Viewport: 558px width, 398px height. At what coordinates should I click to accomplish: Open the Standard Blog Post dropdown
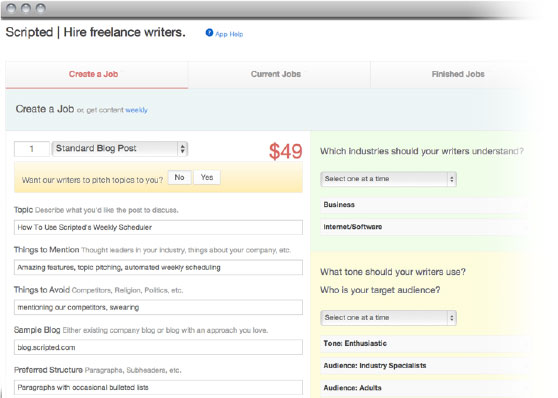pyautogui.click(x=120, y=148)
